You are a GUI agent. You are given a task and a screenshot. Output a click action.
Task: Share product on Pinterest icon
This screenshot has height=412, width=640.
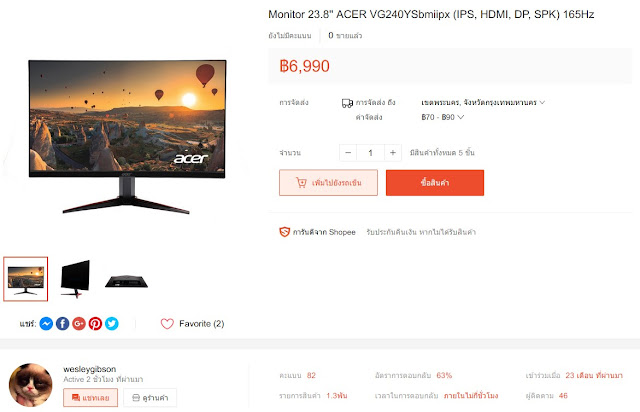95,324
